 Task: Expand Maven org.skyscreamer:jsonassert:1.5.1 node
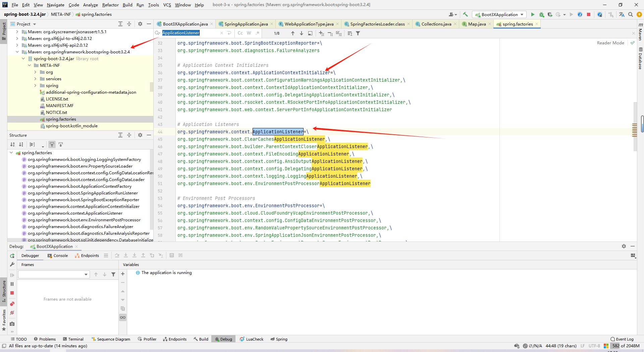(x=17, y=32)
